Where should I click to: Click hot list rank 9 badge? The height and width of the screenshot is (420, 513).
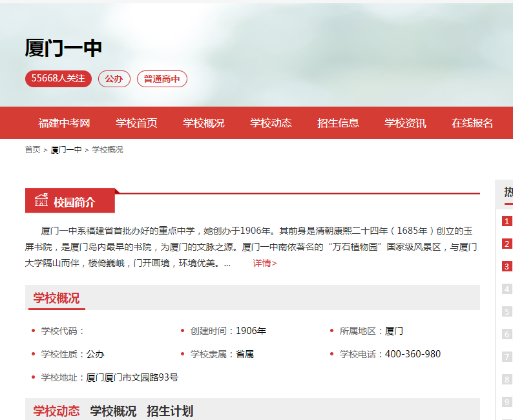(507, 402)
